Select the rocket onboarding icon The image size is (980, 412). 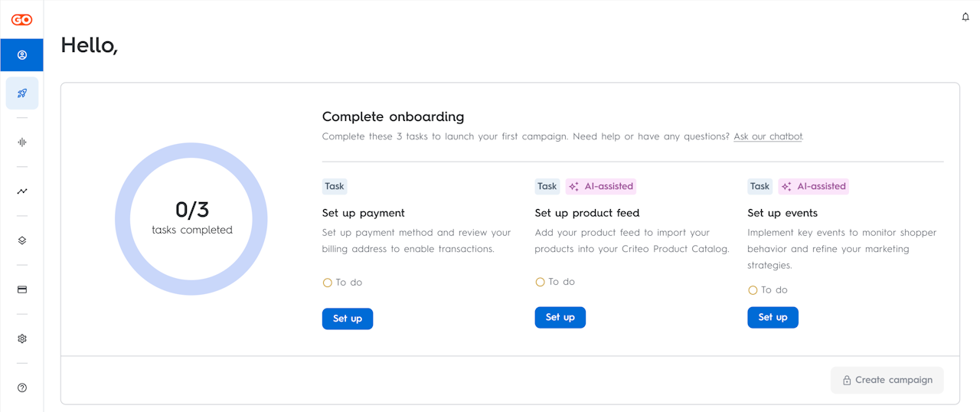22,93
